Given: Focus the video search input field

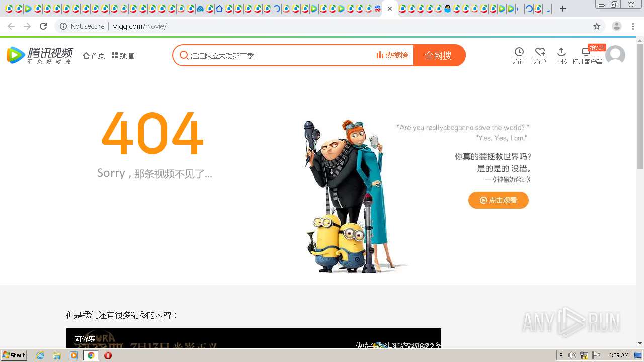Looking at the screenshot, I should point(282,55).
